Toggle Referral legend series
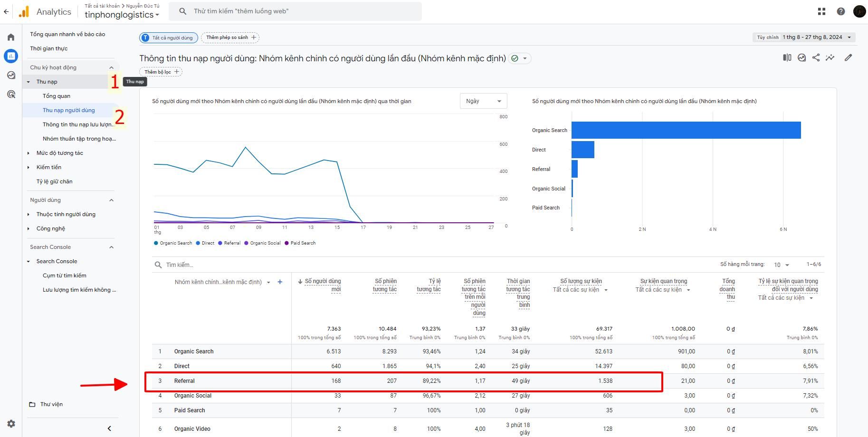 tap(229, 243)
